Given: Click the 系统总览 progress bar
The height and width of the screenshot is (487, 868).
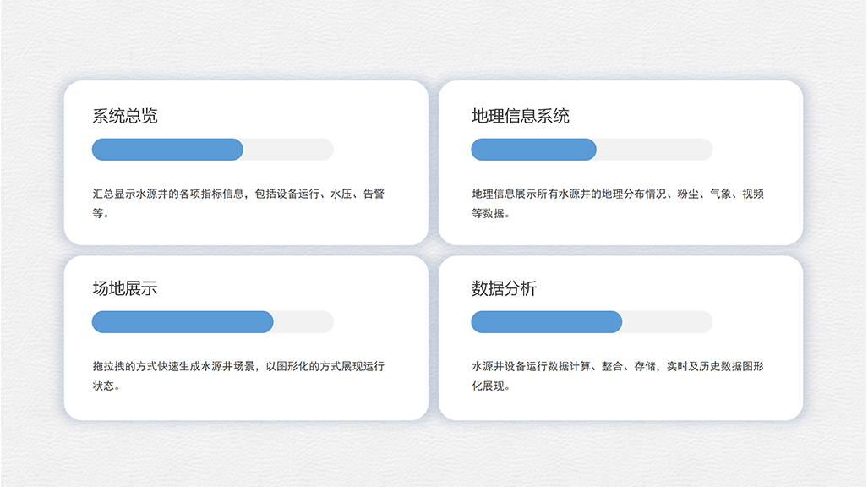Looking at the screenshot, I should [213, 150].
